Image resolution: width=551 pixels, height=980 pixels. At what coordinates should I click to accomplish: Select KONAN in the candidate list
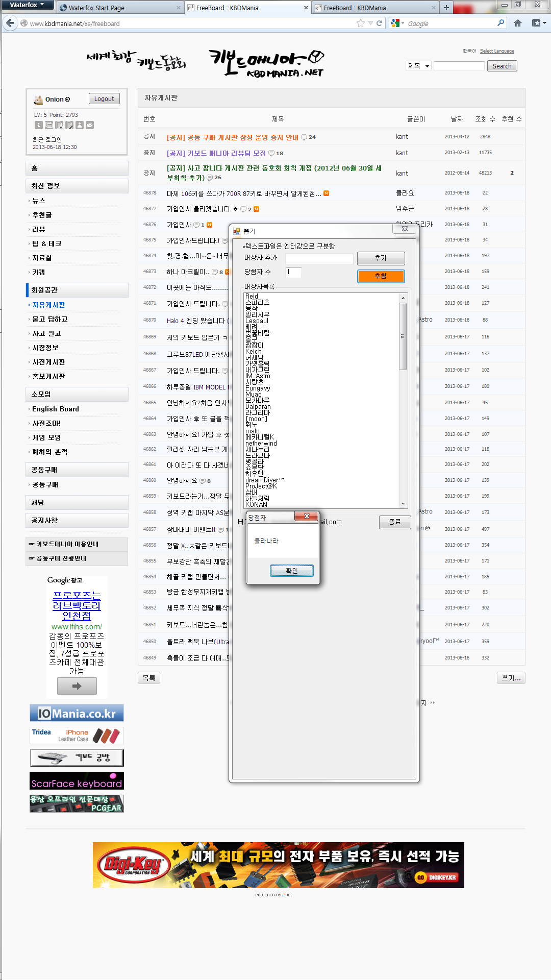click(x=256, y=505)
